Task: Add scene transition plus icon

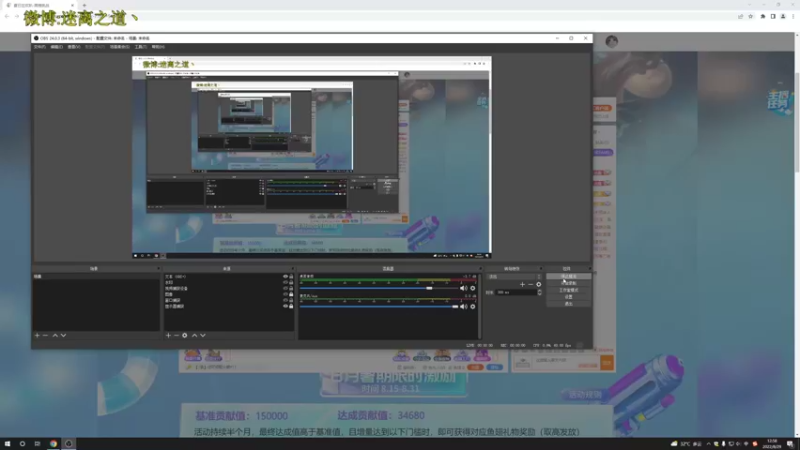Action: pos(522,284)
